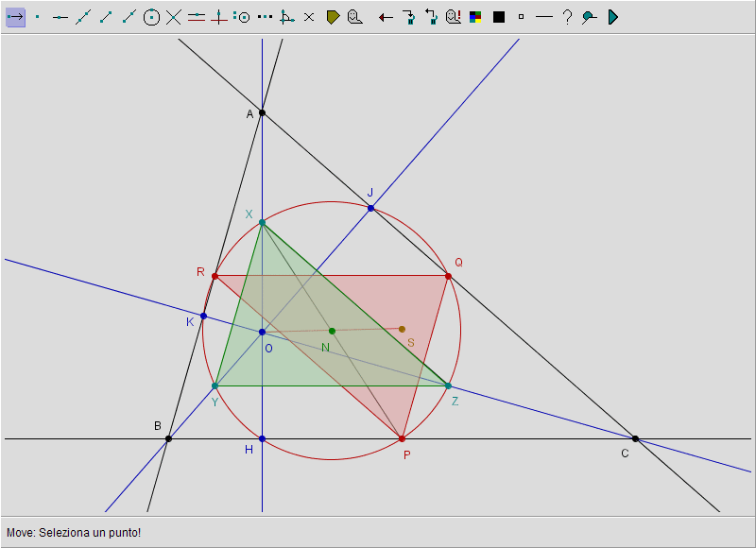Select green point N
Viewport: 756px width, 548px height.
332,331
